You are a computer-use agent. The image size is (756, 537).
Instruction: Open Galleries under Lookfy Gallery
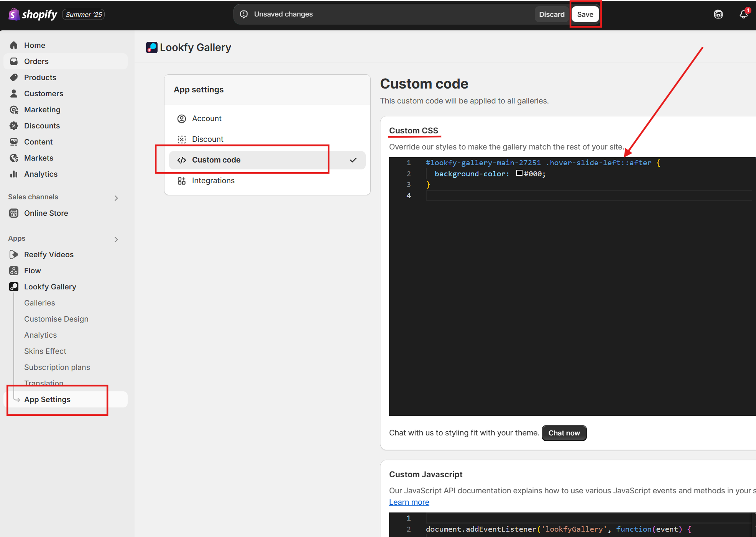point(39,303)
